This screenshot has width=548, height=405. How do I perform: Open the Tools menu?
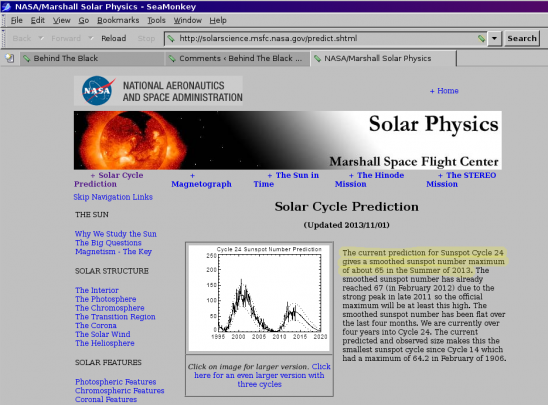156,20
